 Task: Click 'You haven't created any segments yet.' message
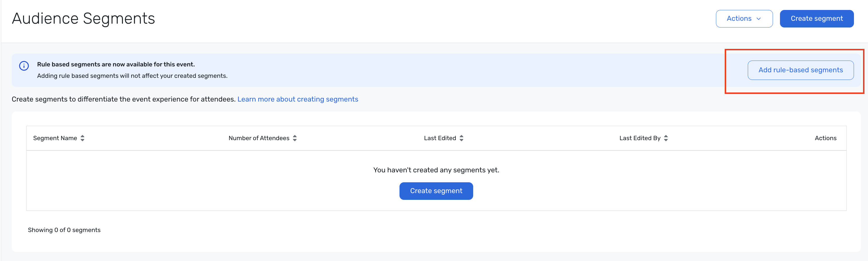[436, 170]
